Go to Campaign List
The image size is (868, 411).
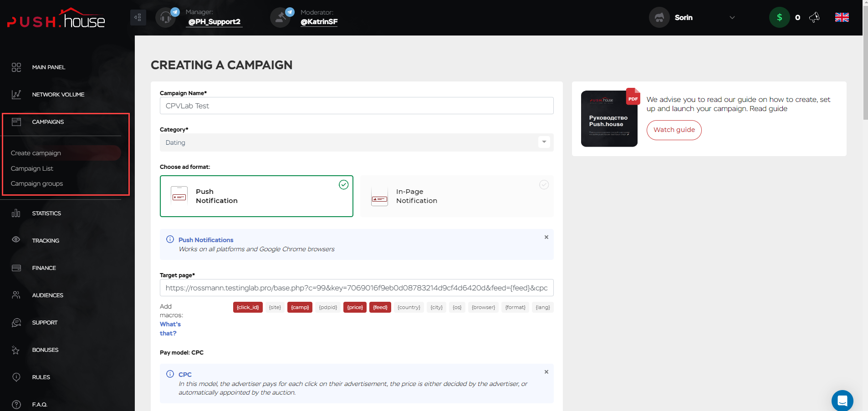point(32,168)
